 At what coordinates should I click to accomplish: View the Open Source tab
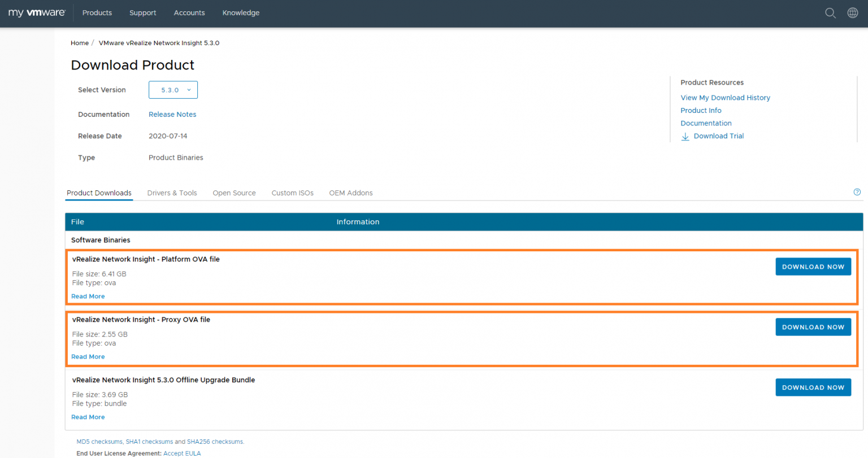(234, 193)
